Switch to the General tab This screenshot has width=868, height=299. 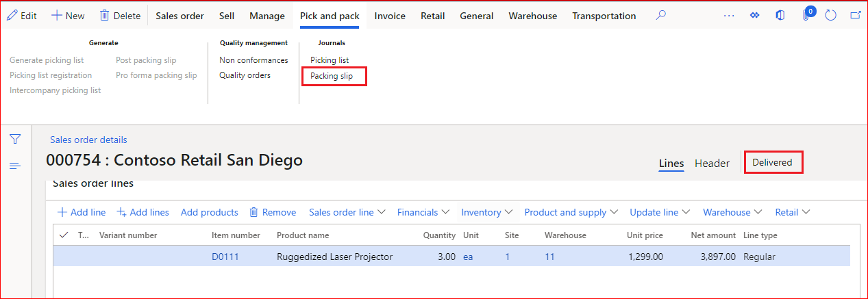click(477, 16)
